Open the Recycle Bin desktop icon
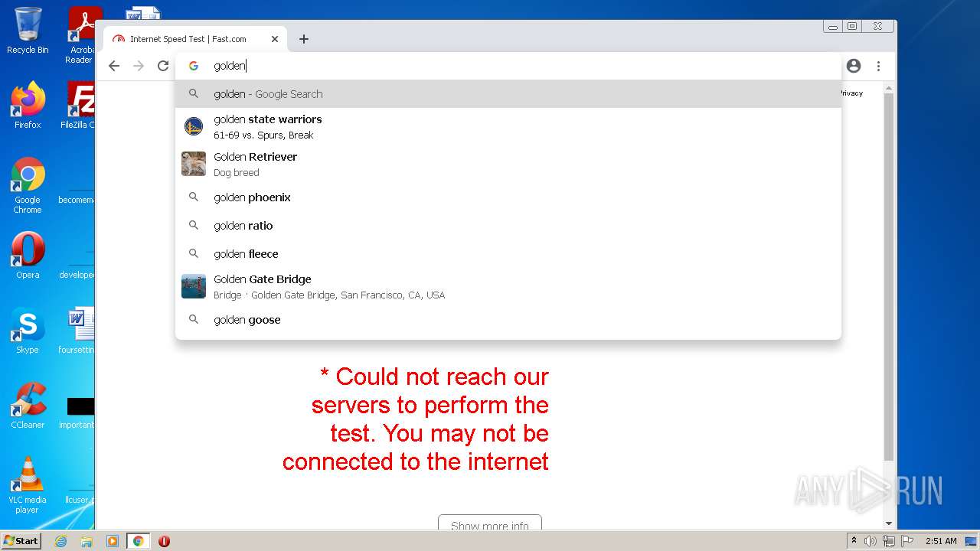Image resolution: width=980 pixels, height=551 pixels. coord(28,31)
